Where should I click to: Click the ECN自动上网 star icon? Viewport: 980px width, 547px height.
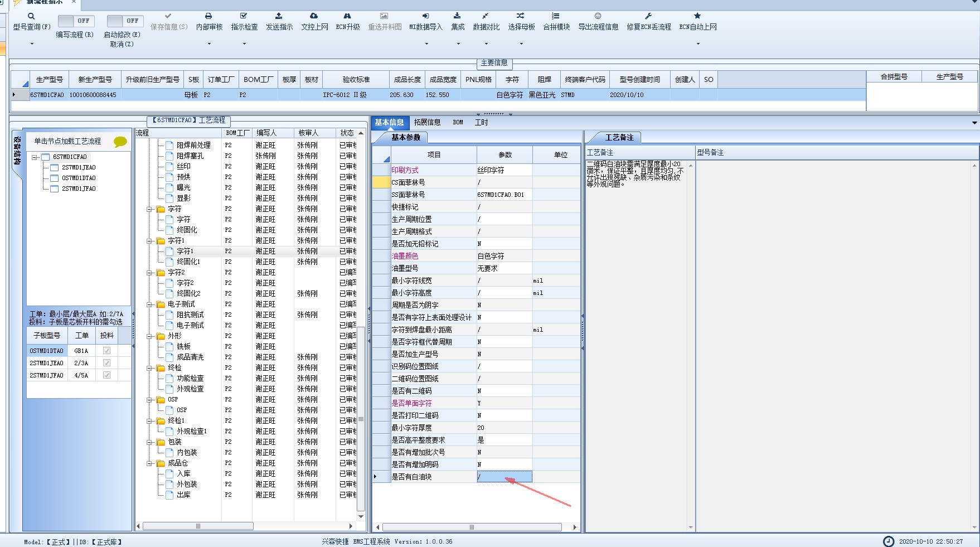point(697,16)
